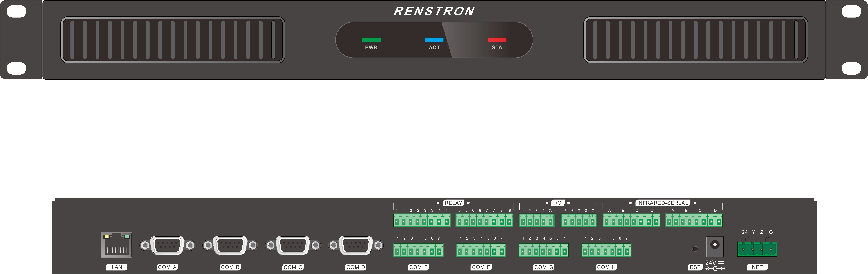Image resolution: width=868 pixels, height=274 pixels.
Task: Click the COM C label
Action: click(x=293, y=267)
